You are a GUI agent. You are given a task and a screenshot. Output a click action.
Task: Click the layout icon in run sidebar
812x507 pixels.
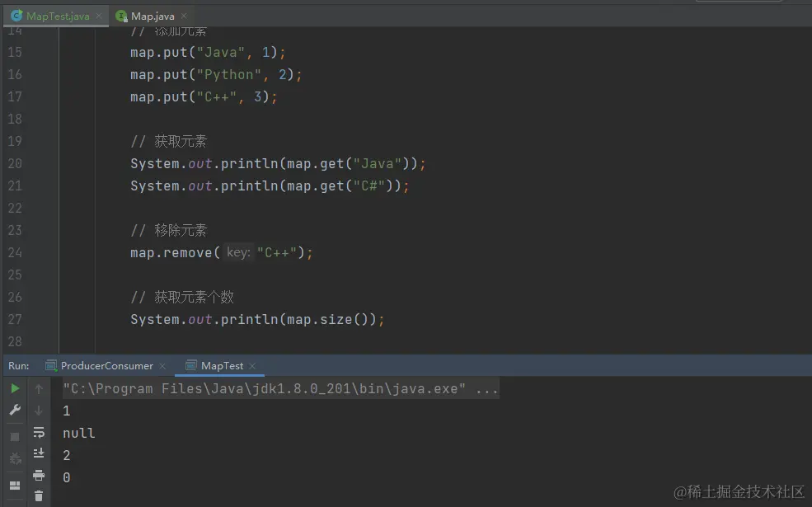pos(15,486)
